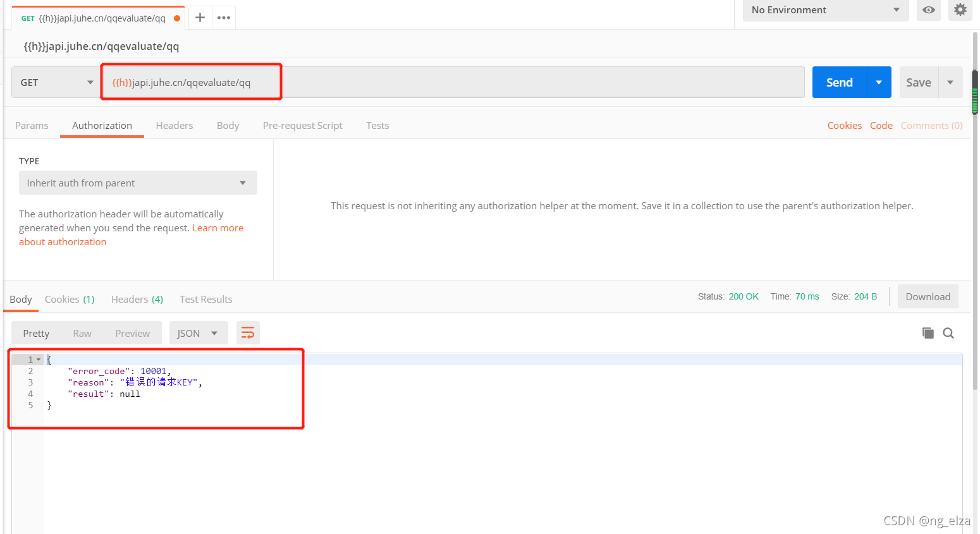Screen dimensions: 980x534
Task: Open a new request tab with plus icon
Action: [200, 18]
